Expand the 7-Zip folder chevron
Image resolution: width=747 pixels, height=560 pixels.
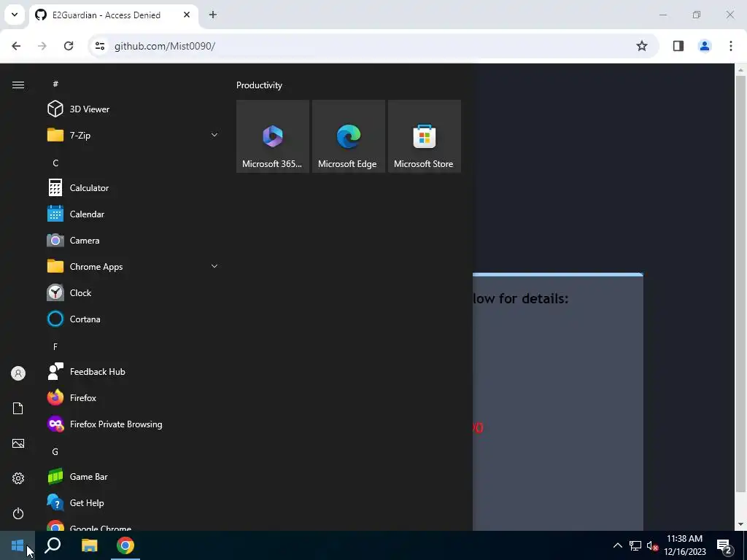(214, 135)
